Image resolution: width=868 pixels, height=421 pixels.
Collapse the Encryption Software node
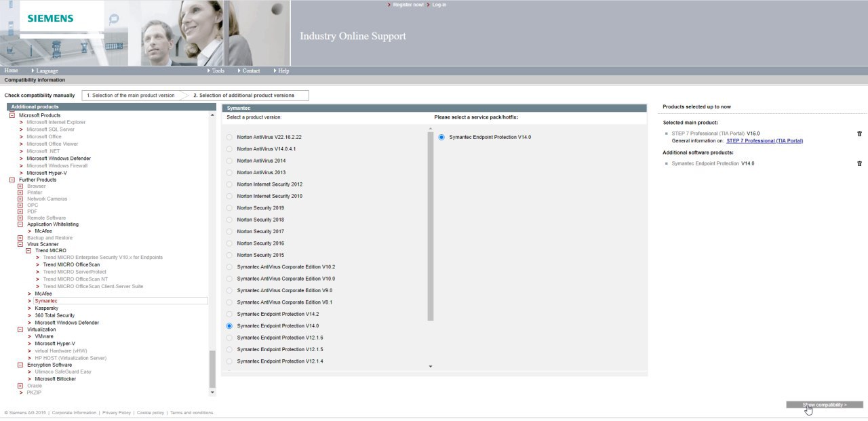20,365
